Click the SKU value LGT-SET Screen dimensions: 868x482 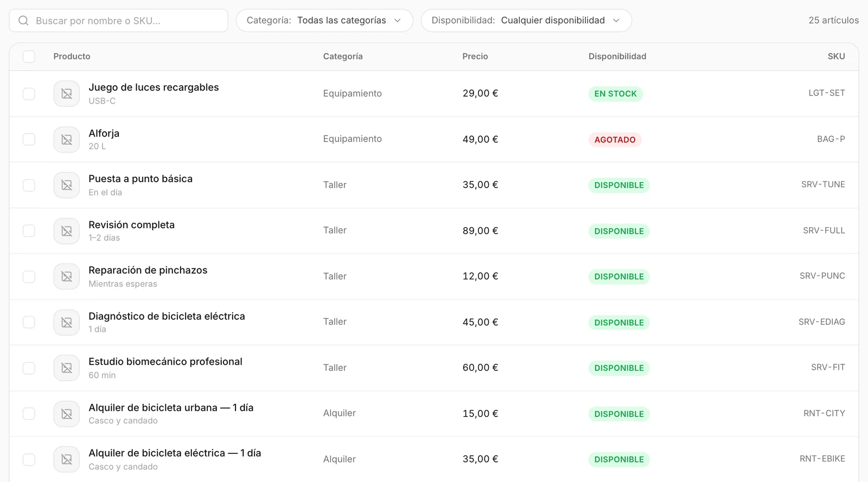(827, 93)
